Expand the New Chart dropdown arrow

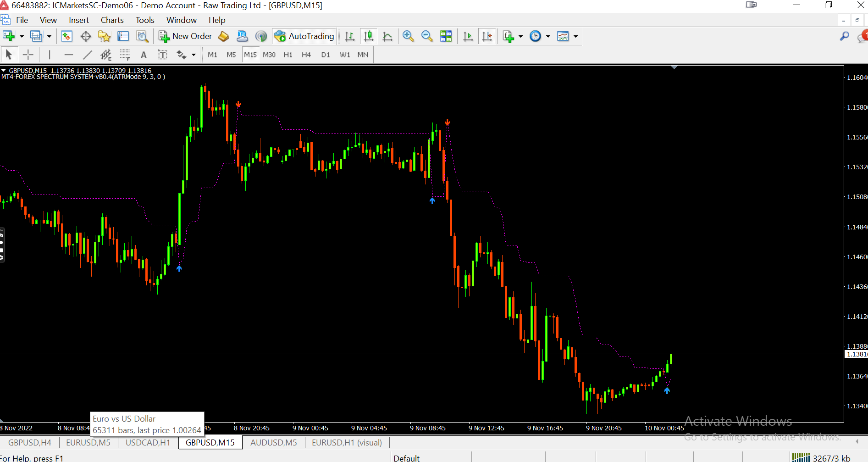(x=21, y=36)
